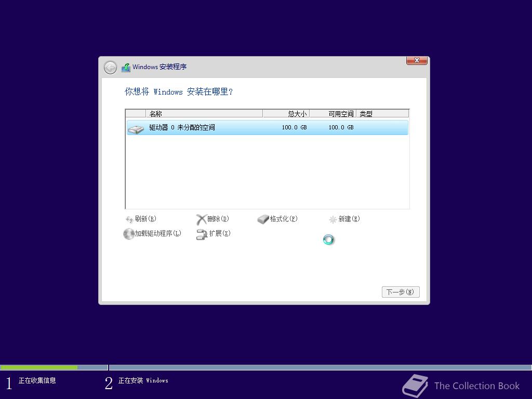
Task: Click the format drive icon
Action: [263, 219]
